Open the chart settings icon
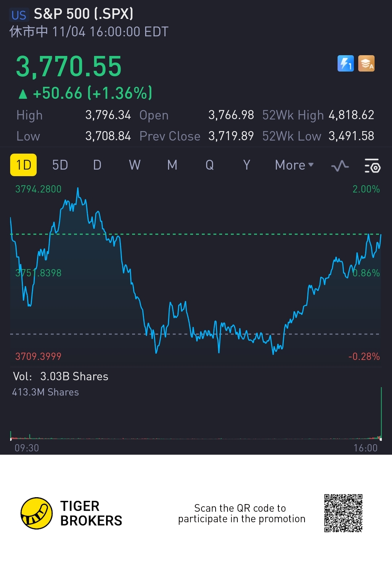Image resolution: width=392 pixels, height=572 pixels. point(372,166)
